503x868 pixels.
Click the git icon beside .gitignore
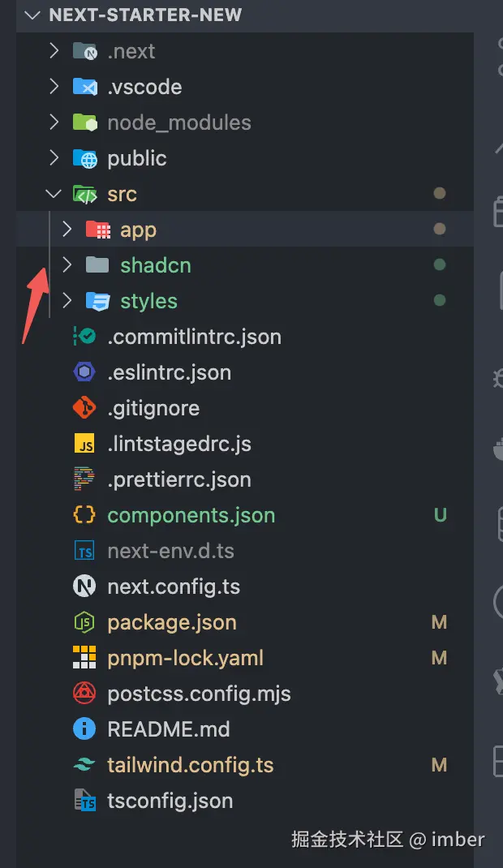84,408
